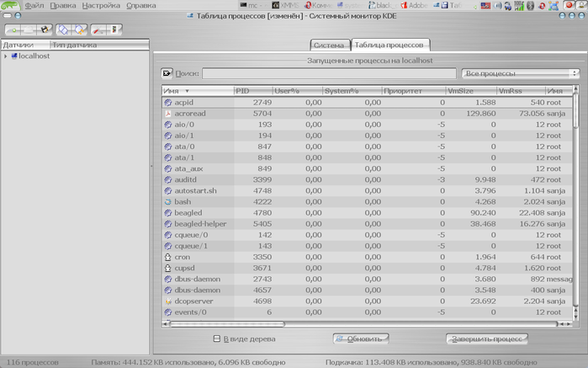Expand the localhost sensor tree node

pyautogui.click(x=5, y=56)
